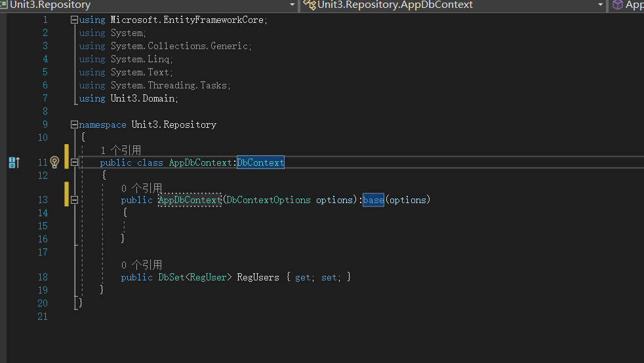Click the inheritance margin icon beside line 11

pyautogui.click(x=14, y=162)
